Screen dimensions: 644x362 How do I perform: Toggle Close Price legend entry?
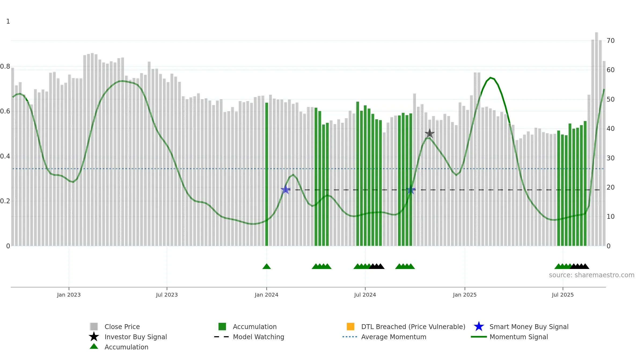click(x=115, y=327)
